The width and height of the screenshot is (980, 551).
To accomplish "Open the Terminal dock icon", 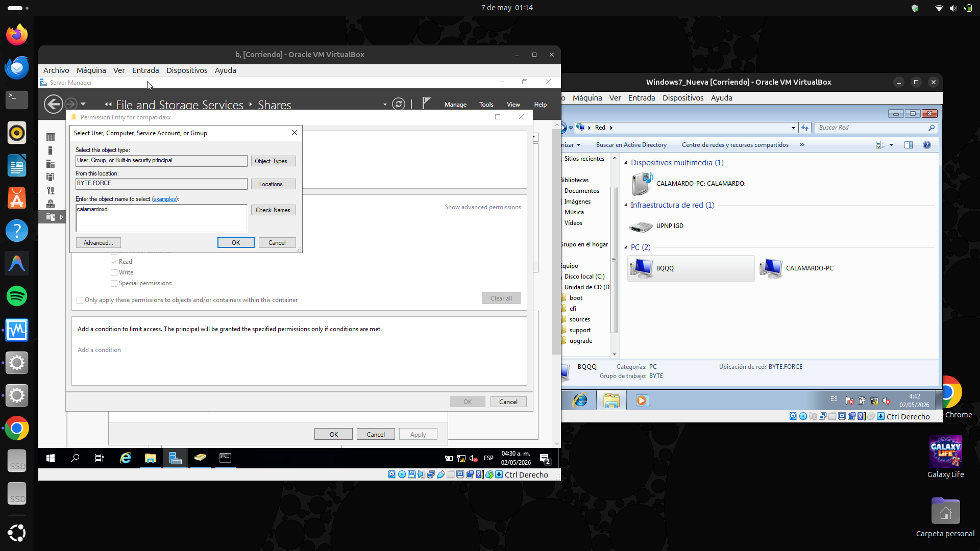I will [17, 100].
